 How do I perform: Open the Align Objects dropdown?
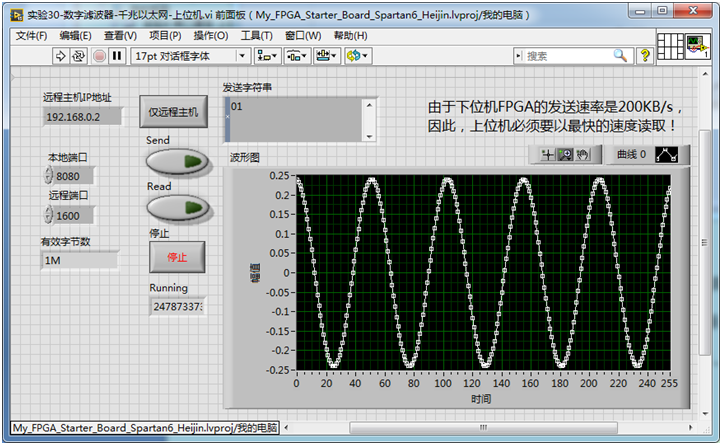267,56
